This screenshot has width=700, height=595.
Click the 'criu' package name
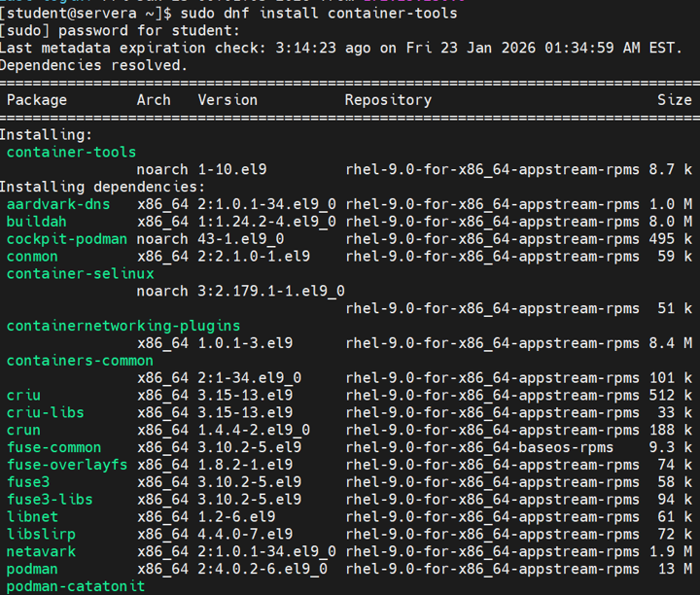(x=23, y=396)
